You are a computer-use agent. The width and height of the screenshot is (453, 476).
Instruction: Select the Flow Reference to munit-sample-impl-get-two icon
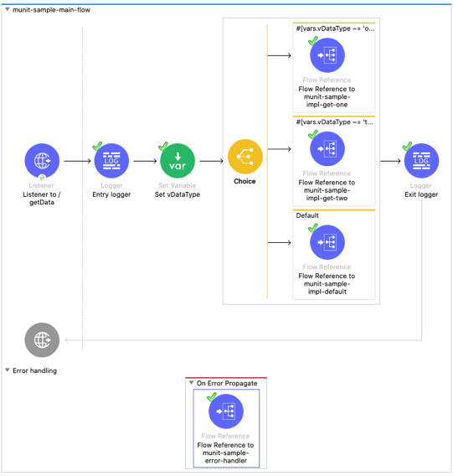tap(327, 149)
